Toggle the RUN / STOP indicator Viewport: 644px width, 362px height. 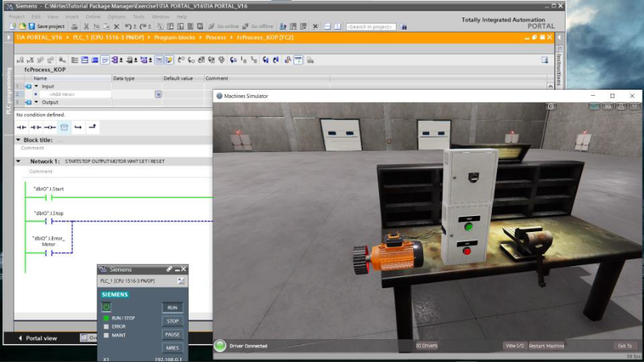tap(107, 318)
